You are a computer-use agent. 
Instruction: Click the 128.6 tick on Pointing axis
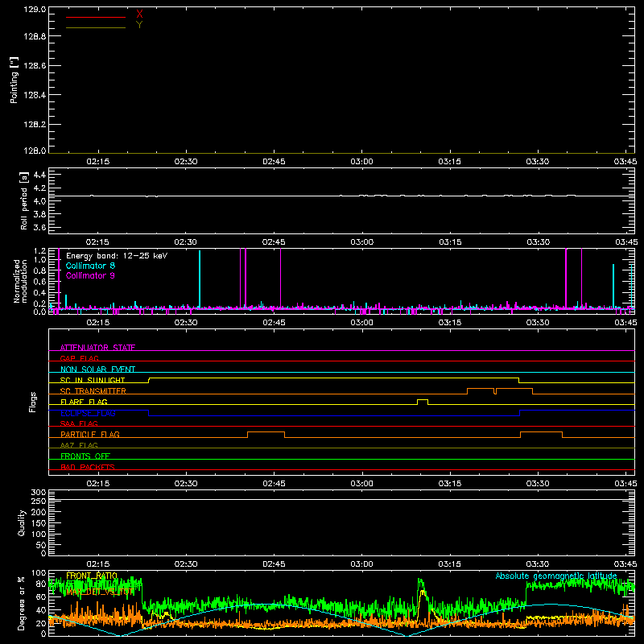coord(35,66)
